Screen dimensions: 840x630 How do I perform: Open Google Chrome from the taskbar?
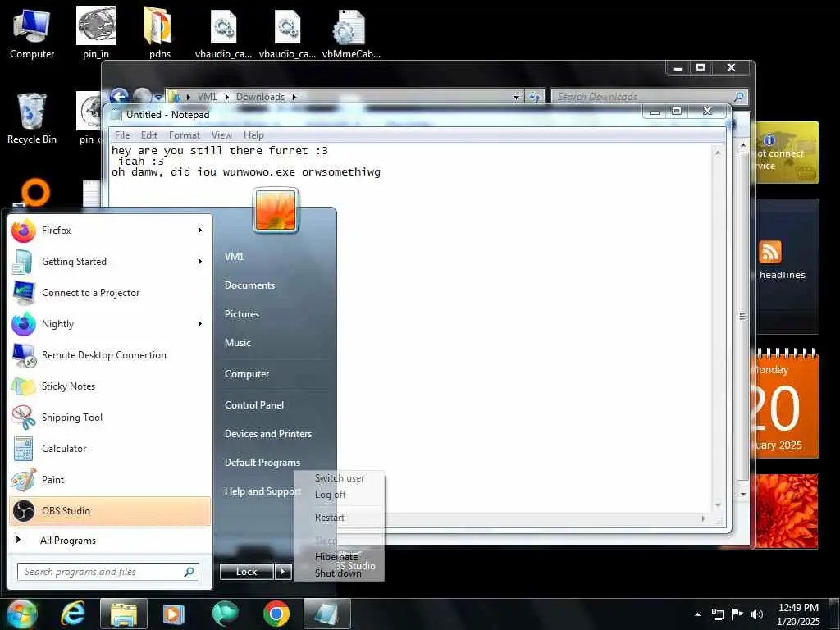tap(276, 614)
